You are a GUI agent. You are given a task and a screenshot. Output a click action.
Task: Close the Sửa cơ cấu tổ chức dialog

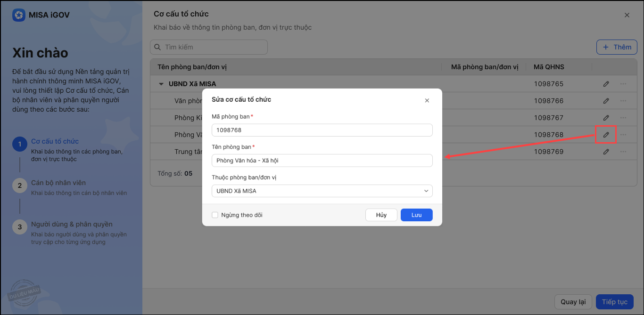[427, 100]
